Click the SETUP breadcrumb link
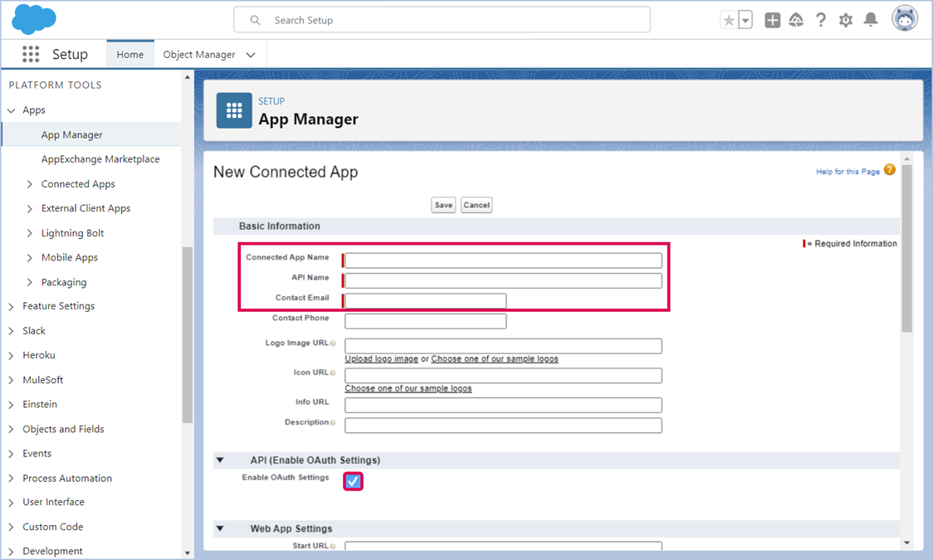 click(x=271, y=101)
